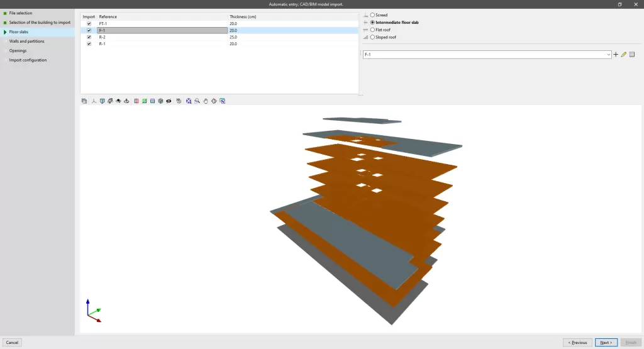Screen dimensions: 644x349
Task: Open the F-1 slab type dropdown
Action: tap(609, 55)
